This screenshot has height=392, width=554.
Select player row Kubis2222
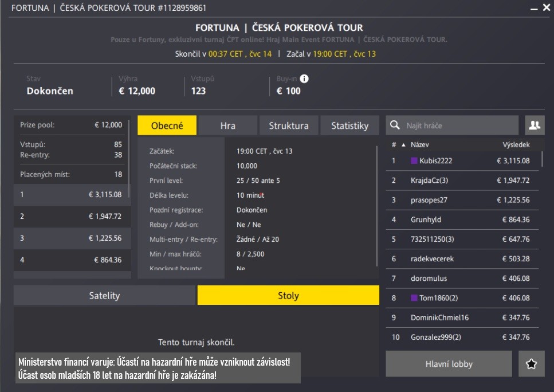[462, 160]
